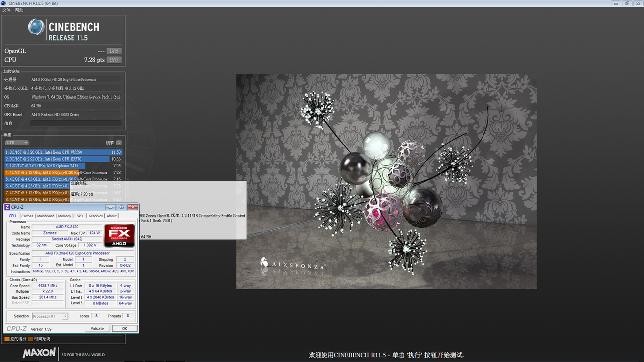Open the Memory tab in CPU-Z
The height and width of the screenshot is (362, 644).
coord(65,216)
